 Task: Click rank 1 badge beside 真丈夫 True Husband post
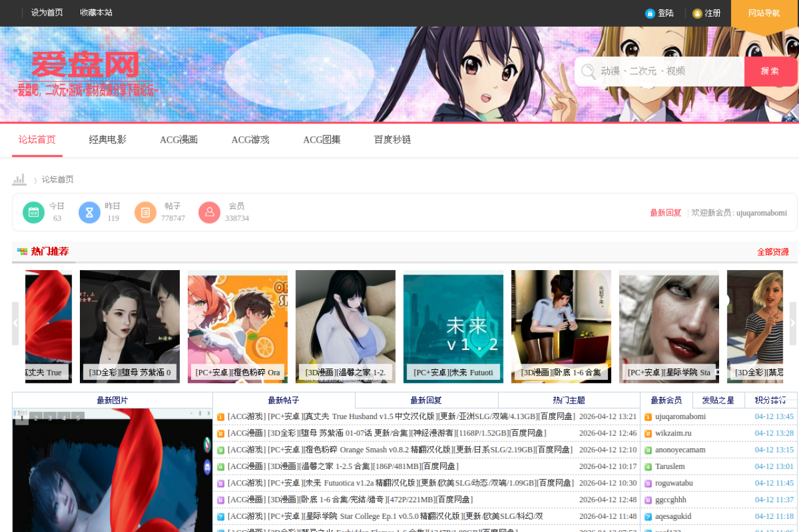(220, 417)
